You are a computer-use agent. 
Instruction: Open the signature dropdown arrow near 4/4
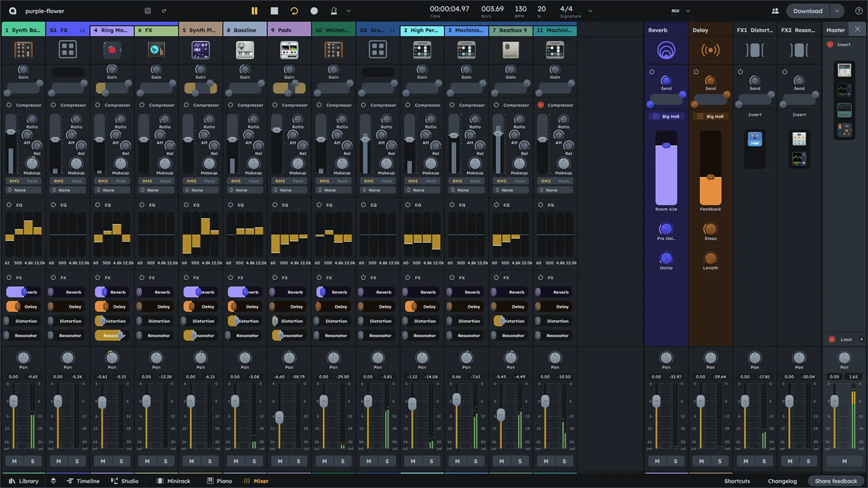pos(590,11)
